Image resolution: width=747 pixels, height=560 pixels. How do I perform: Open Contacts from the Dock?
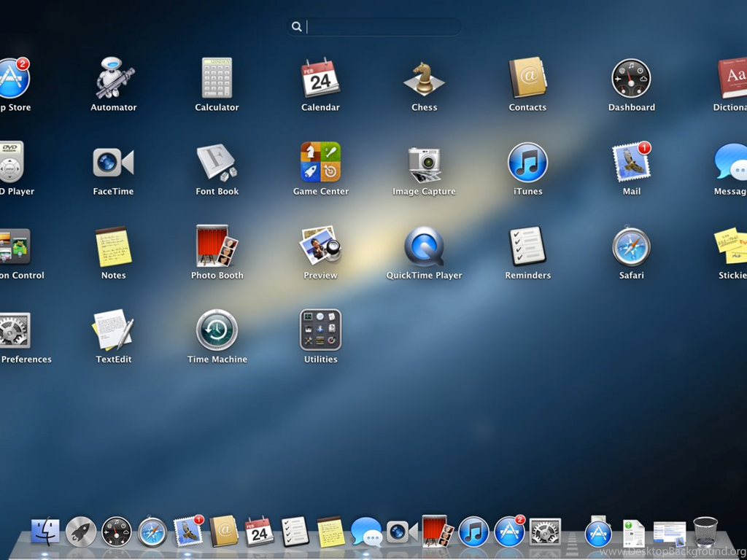(x=223, y=531)
